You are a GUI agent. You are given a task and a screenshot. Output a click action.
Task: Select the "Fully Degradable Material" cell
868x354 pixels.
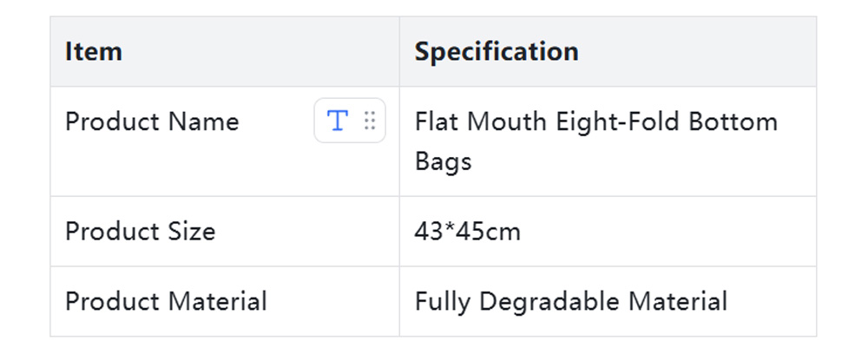point(571,302)
